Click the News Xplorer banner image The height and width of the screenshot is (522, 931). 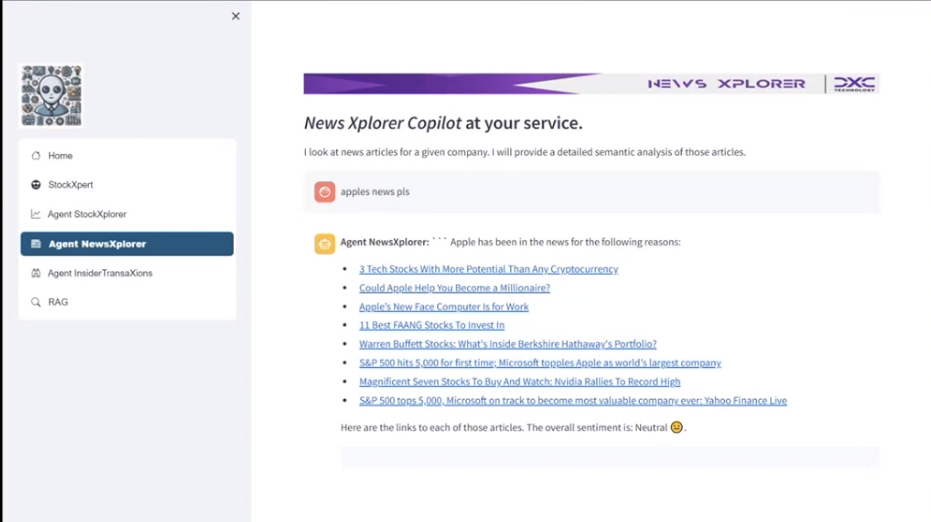tap(591, 84)
